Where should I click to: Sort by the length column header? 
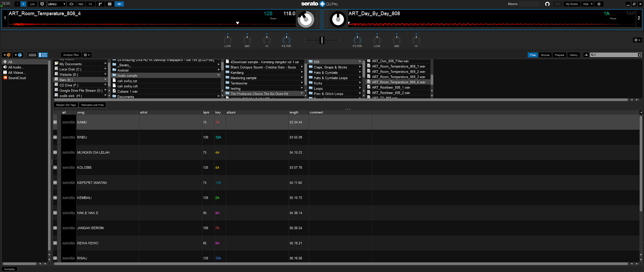[x=299, y=112]
